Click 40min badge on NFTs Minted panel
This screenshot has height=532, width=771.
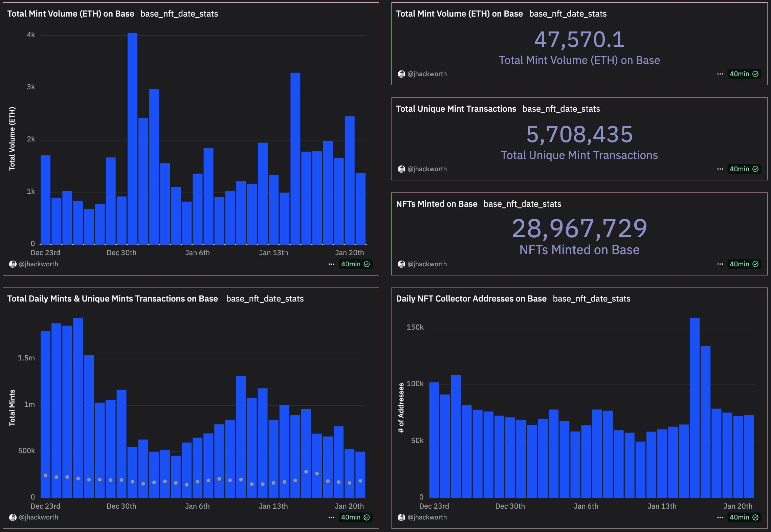tap(744, 264)
